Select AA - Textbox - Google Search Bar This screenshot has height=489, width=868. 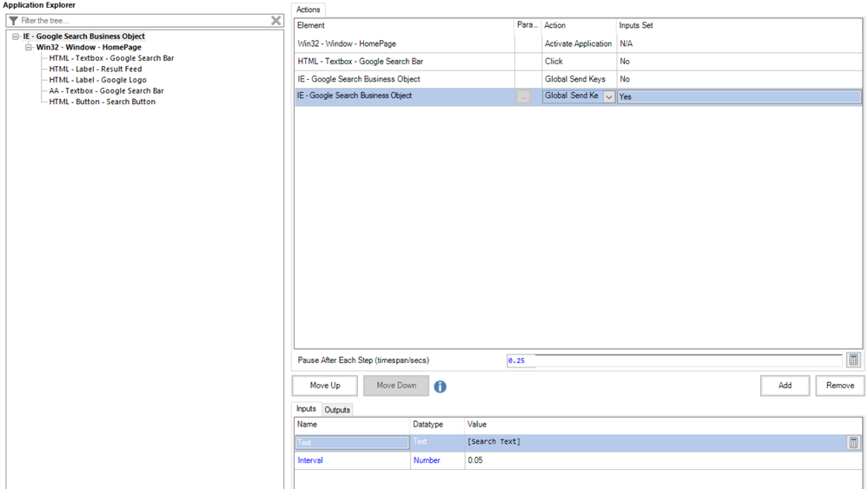pyautogui.click(x=106, y=90)
